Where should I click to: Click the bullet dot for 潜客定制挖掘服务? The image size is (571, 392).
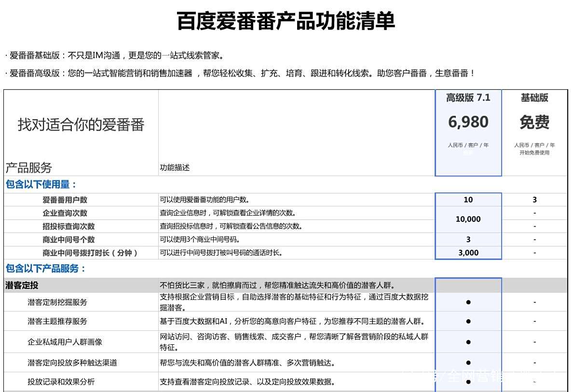coord(468,302)
